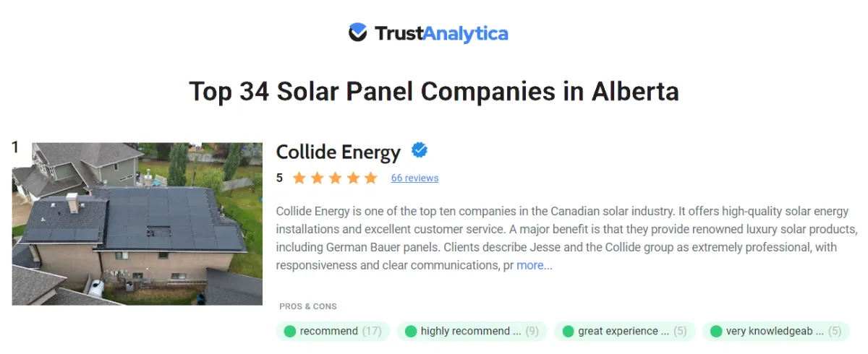Select the fourth rating star

[353, 178]
